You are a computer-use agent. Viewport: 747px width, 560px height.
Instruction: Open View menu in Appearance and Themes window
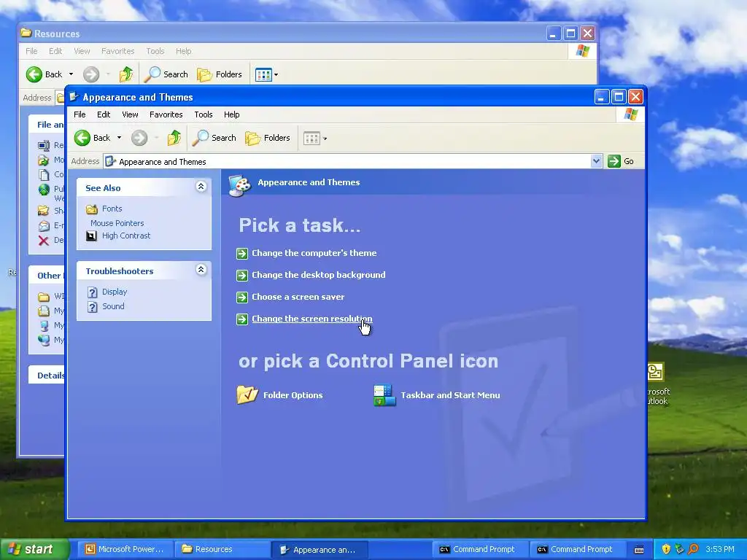tap(130, 114)
